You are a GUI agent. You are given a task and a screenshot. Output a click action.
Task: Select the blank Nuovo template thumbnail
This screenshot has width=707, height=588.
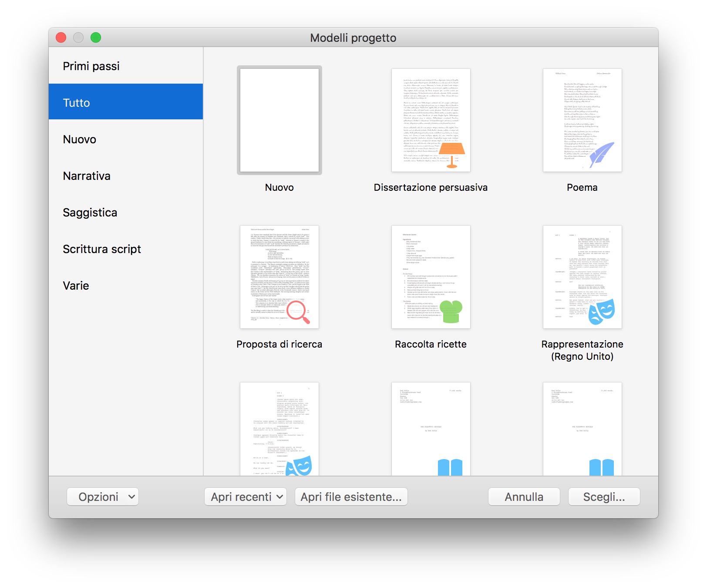pyautogui.click(x=279, y=120)
